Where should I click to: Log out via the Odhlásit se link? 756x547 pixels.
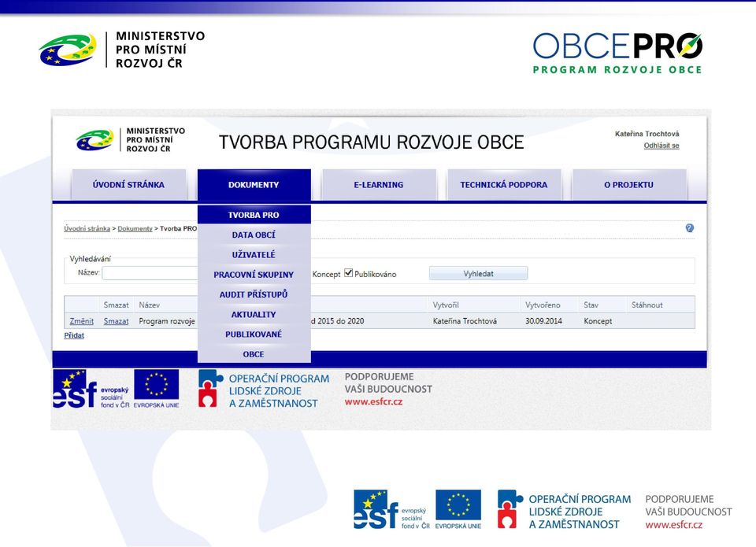[661, 146]
